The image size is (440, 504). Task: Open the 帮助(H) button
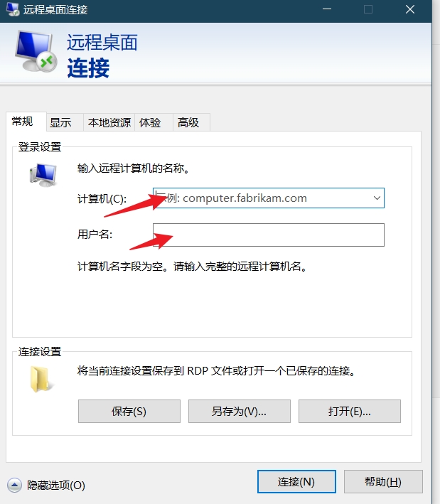point(383,481)
